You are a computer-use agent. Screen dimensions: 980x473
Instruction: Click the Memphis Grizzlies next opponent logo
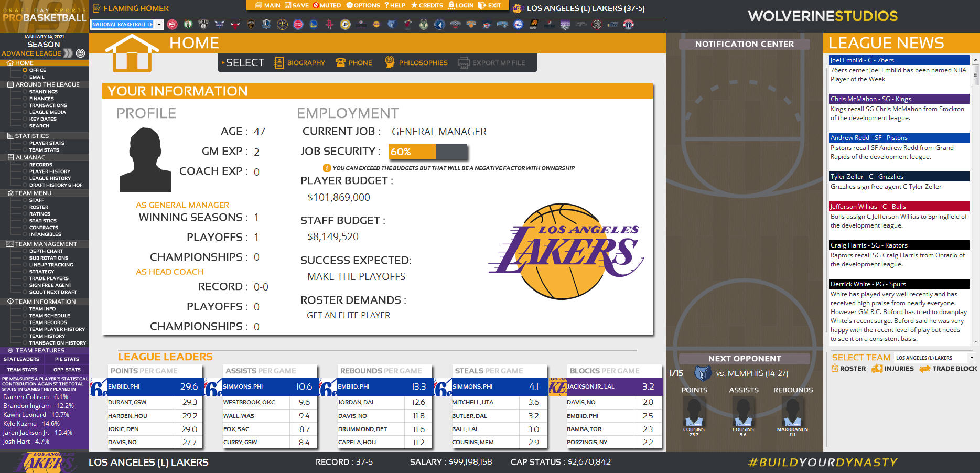point(702,373)
